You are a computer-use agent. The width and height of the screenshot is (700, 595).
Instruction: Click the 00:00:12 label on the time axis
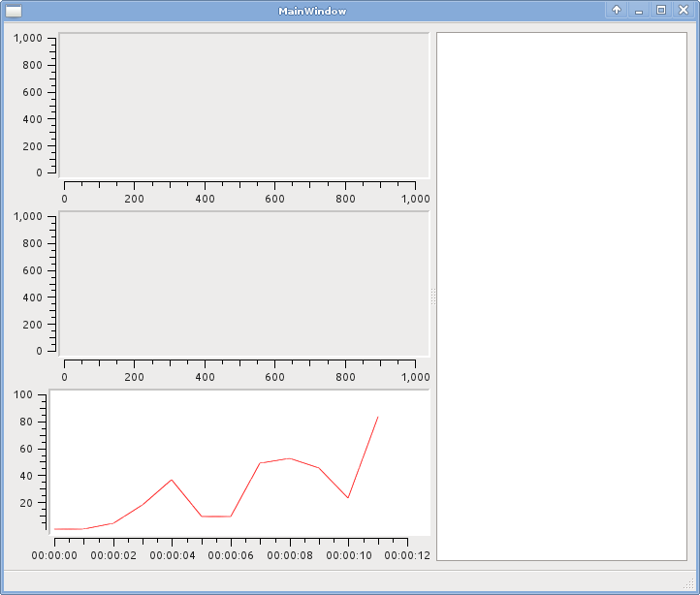tap(407, 555)
